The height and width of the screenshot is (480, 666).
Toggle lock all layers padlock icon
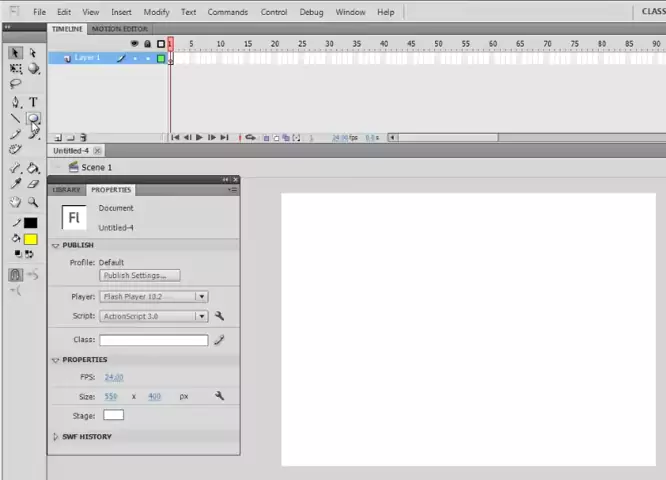(x=148, y=44)
